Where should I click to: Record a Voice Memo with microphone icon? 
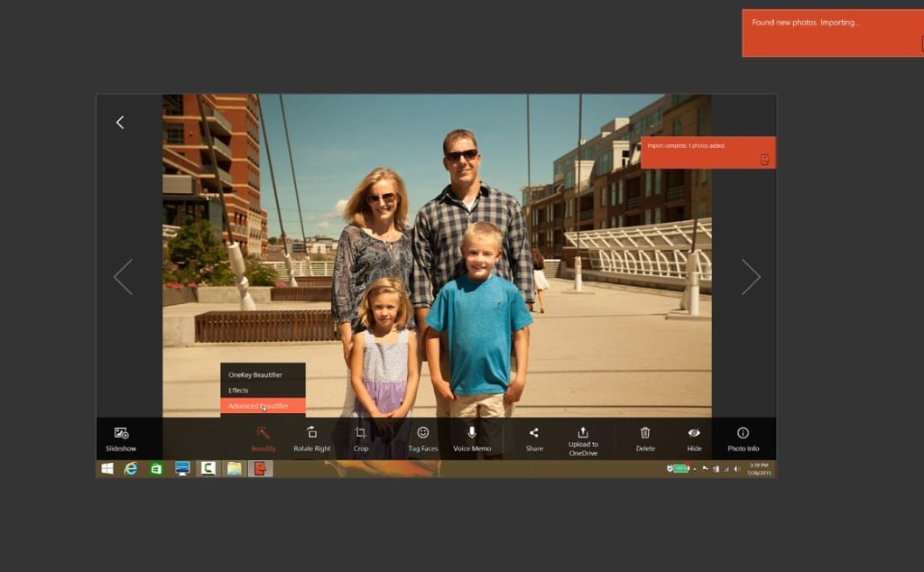(472, 433)
